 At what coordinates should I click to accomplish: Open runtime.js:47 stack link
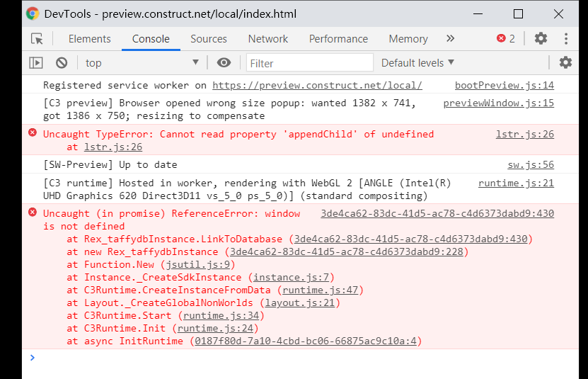tap(321, 290)
